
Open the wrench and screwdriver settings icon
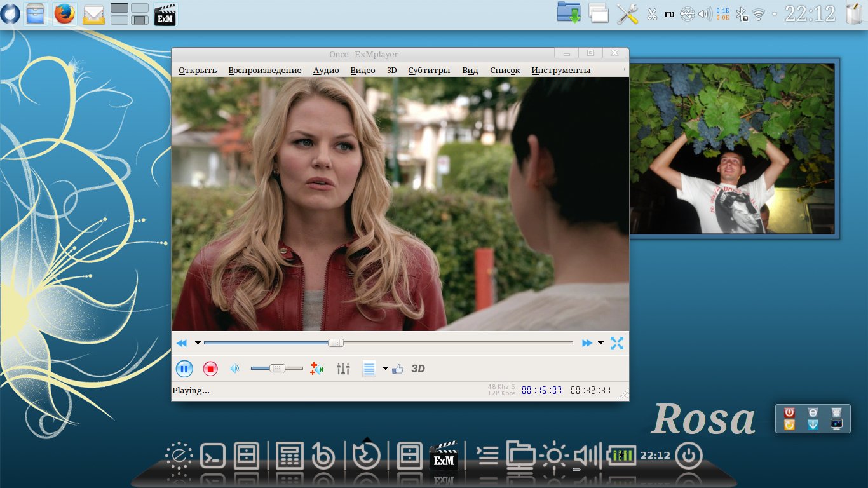[x=627, y=13]
